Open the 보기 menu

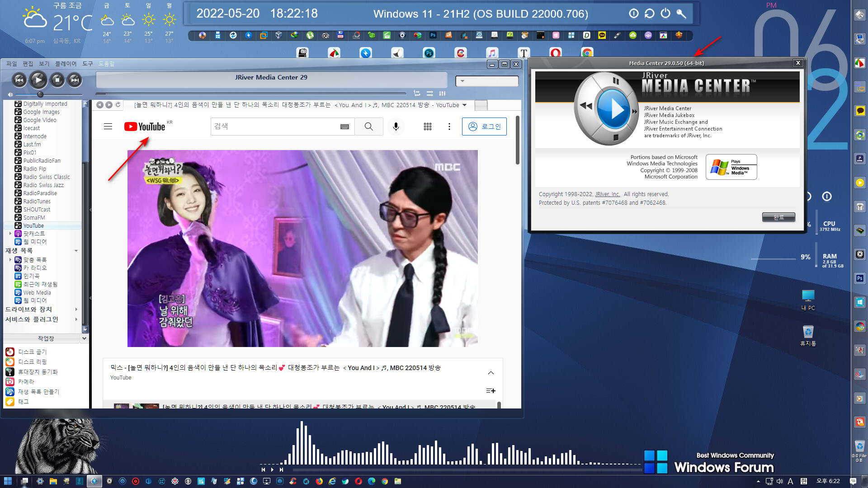click(x=44, y=64)
